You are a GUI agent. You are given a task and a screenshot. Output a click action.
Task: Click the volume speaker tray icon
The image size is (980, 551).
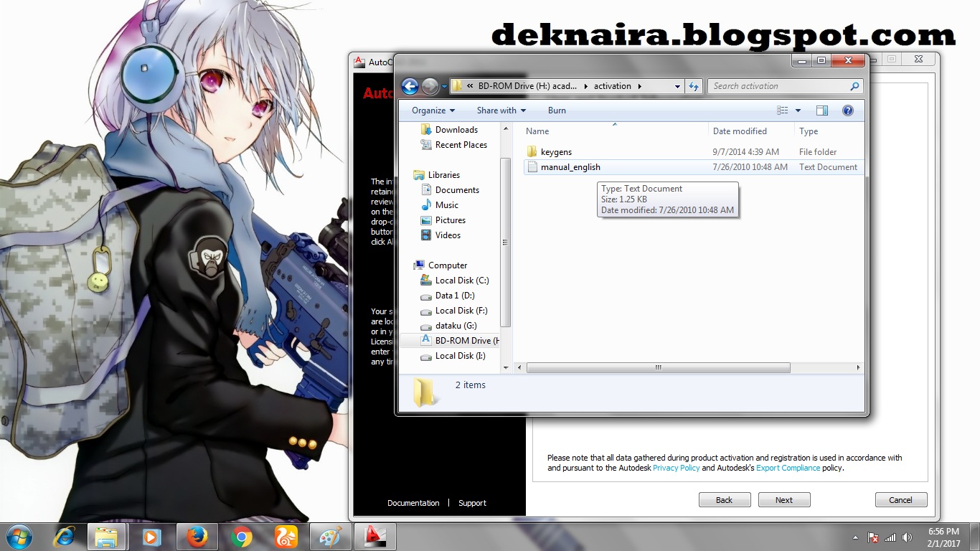pyautogui.click(x=908, y=537)
